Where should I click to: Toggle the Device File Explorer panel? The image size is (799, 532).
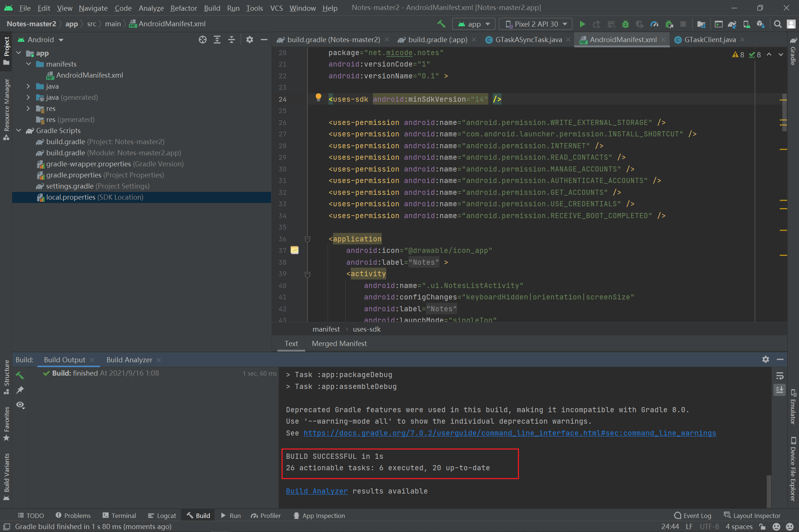click(x=793, y=469)
